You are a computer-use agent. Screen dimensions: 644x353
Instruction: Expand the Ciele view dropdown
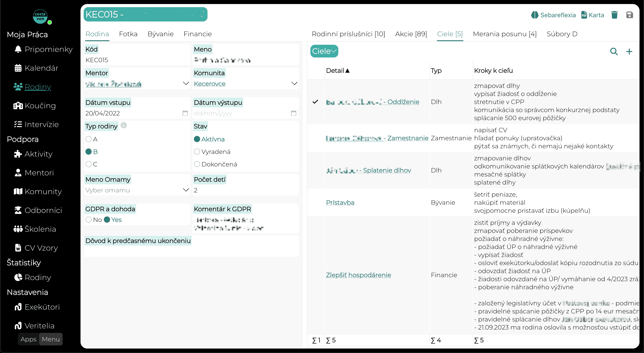click(324, 51)
